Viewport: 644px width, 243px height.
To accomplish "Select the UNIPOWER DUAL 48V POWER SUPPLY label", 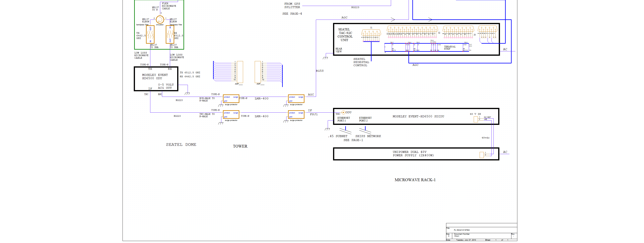I will 413,154.
